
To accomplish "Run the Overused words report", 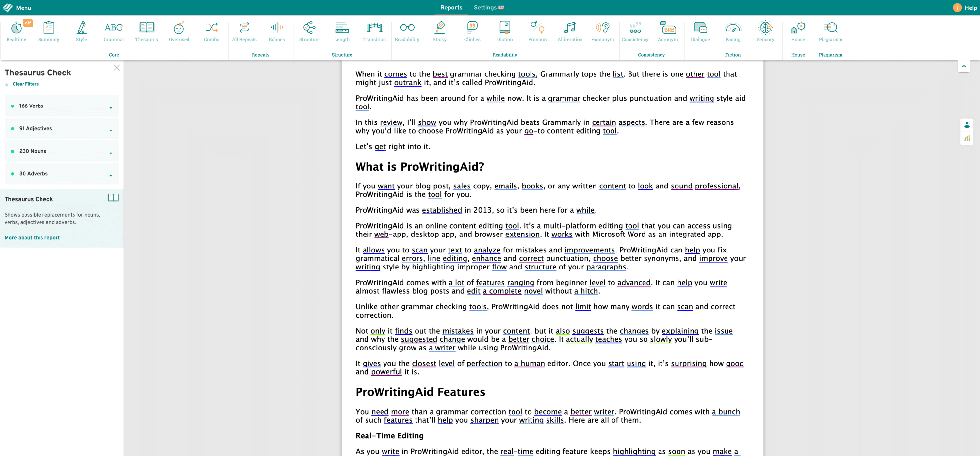I will pos(179,31).
